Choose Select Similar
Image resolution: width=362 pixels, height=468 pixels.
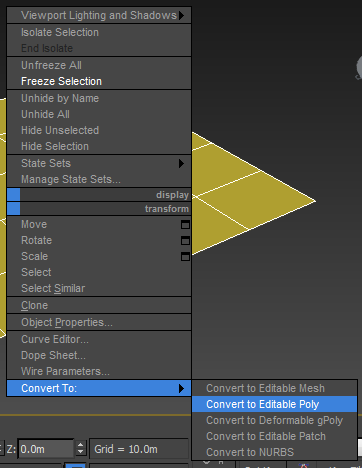click(x=99, y=288)
